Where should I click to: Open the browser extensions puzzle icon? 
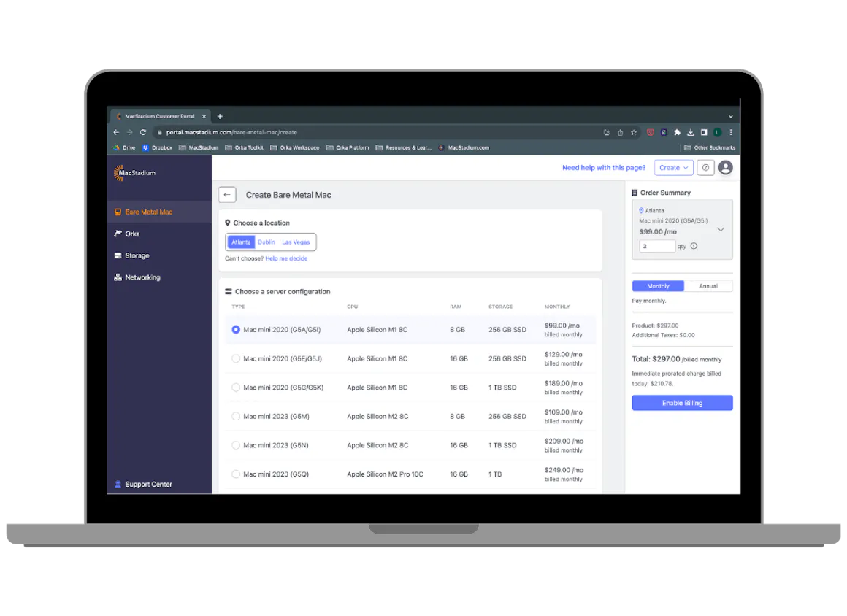tap(677, 133)
